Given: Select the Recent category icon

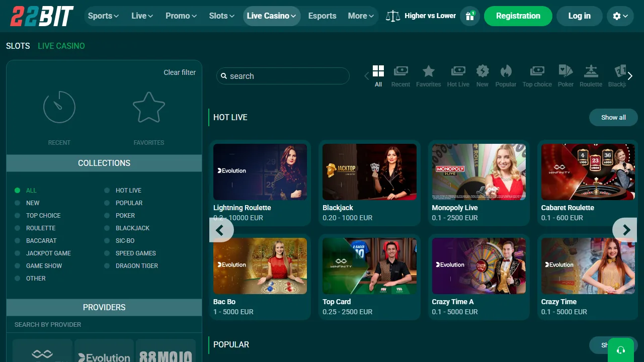Looking at the screenshot, I should (401, 71).
